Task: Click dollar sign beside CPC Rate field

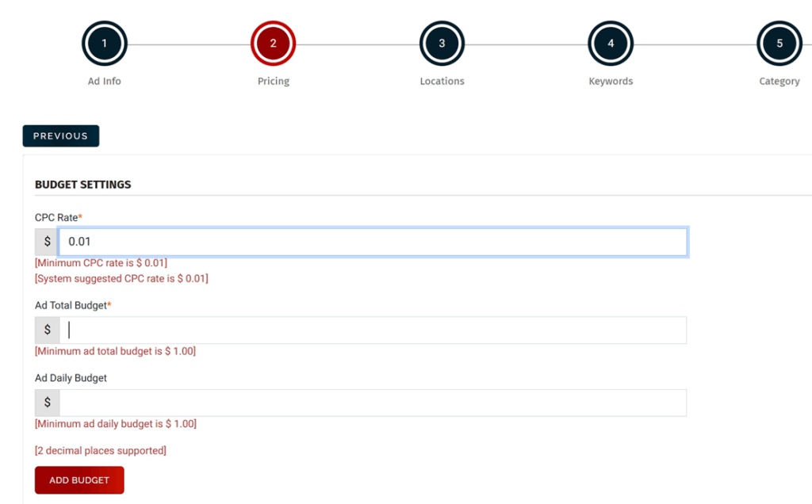Action: click(47, 242)
